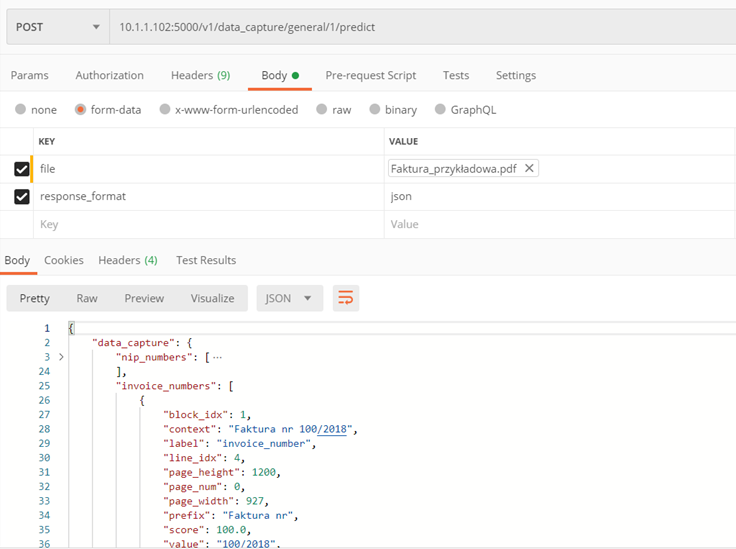Uncheck the file key checkbox

(22, 169)
